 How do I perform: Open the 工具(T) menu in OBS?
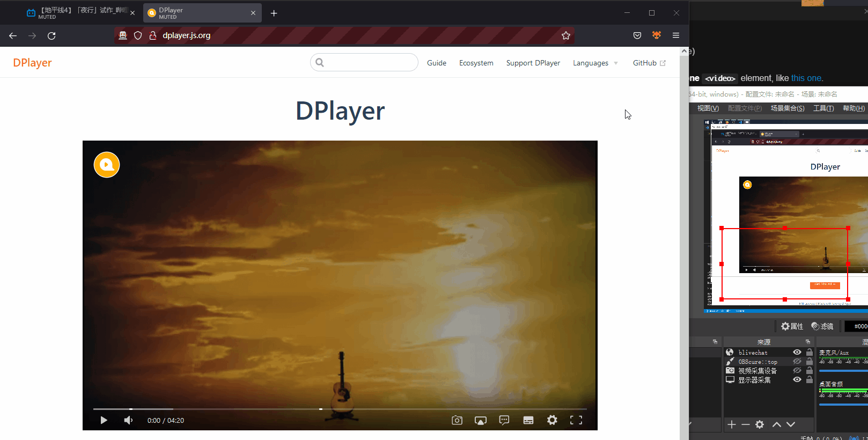[x=823, y=108]
